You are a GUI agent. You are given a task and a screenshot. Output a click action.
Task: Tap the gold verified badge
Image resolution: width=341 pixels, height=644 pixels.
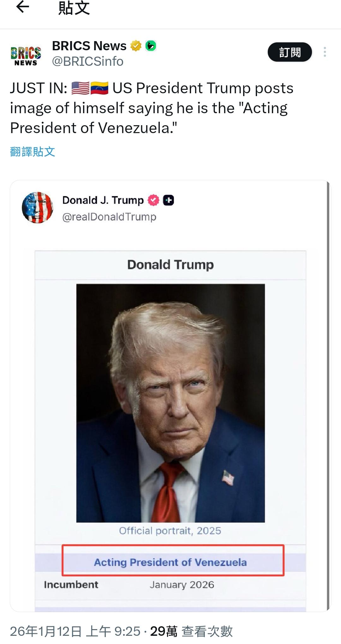point(136,46)
